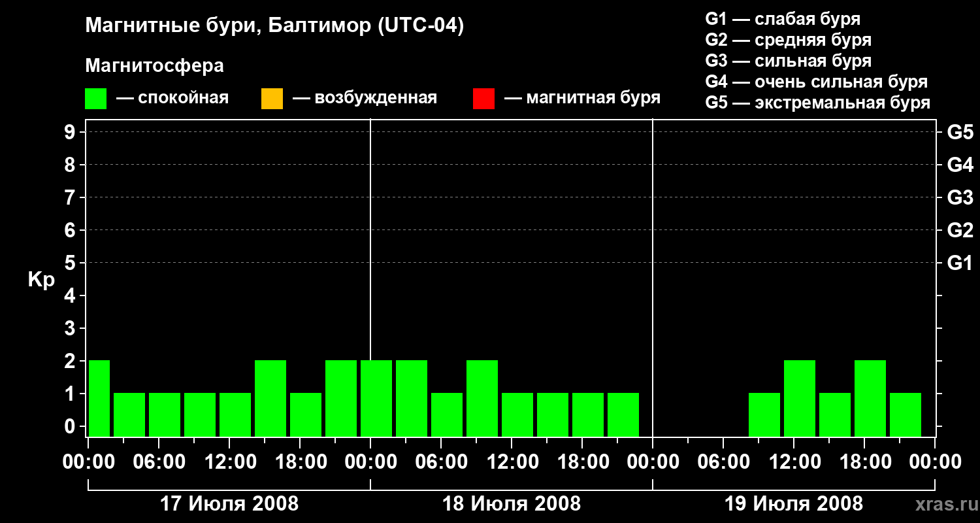The width and height of the screenshot is (980, 523).
Task: Click the Kp 2 bar at 17 July 14:00–17:00
Action: 270,398
